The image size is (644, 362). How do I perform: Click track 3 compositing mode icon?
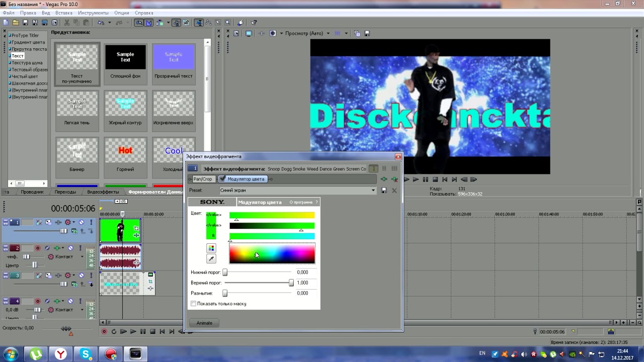(74, 284)
